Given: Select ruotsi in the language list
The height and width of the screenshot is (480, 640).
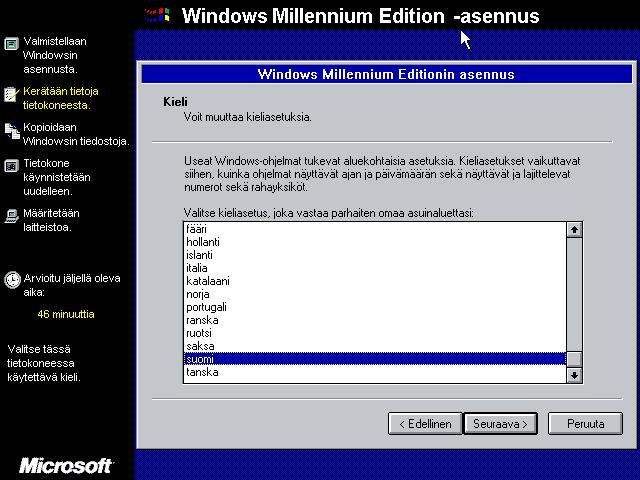Looking at the screenshot, I should click(375, 333).
